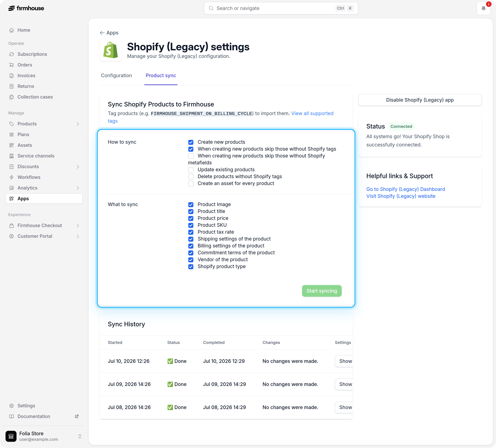
Task: Open Subscriptions in the sidebar
Action: coord(44,54)
